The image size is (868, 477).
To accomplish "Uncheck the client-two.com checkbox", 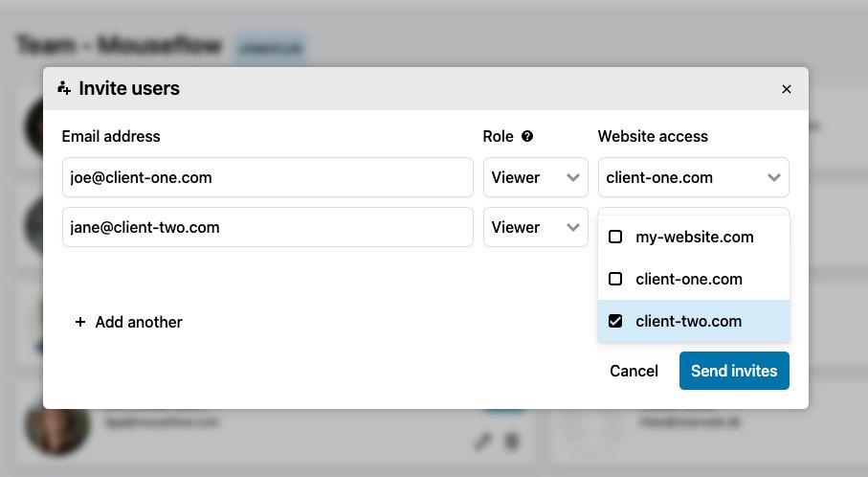I will [615, 322].
